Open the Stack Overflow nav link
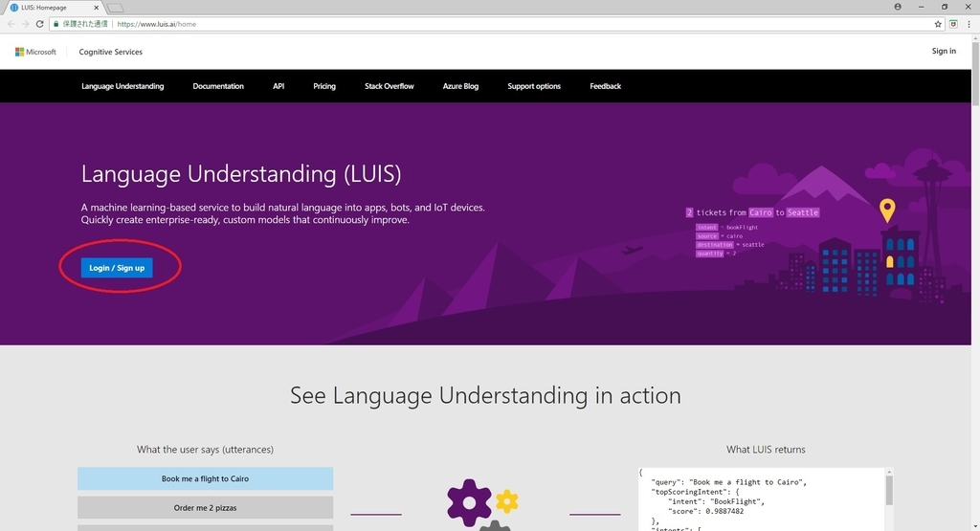 [390, 86]
